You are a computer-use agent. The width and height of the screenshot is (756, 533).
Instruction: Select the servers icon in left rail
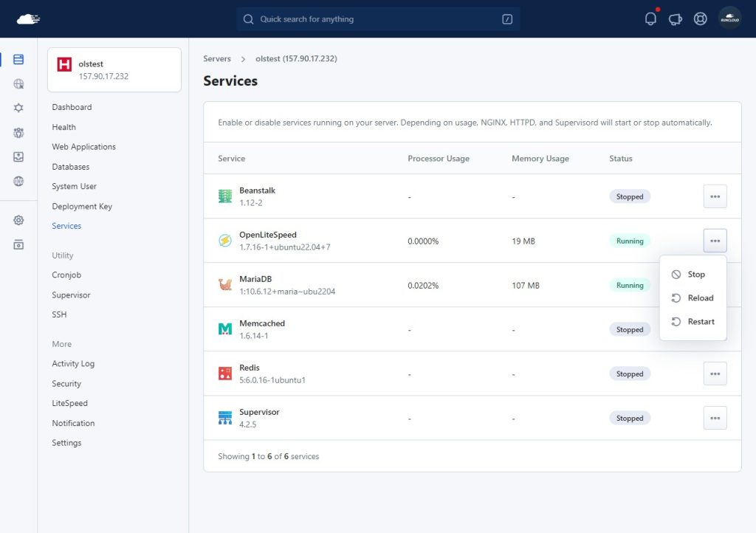18,59
